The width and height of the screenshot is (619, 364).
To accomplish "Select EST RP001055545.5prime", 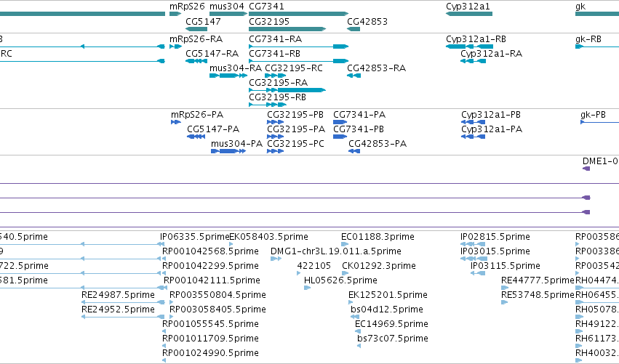I will [x=210, y=324].
